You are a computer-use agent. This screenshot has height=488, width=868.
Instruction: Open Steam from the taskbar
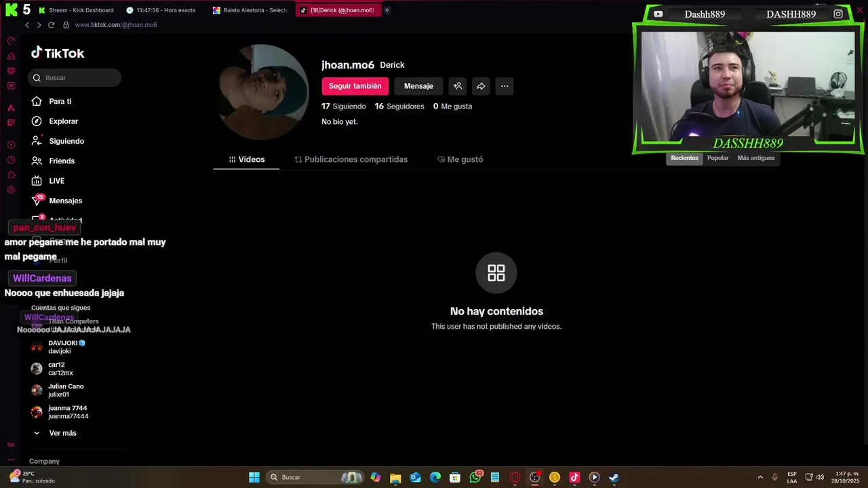point(614,477)
